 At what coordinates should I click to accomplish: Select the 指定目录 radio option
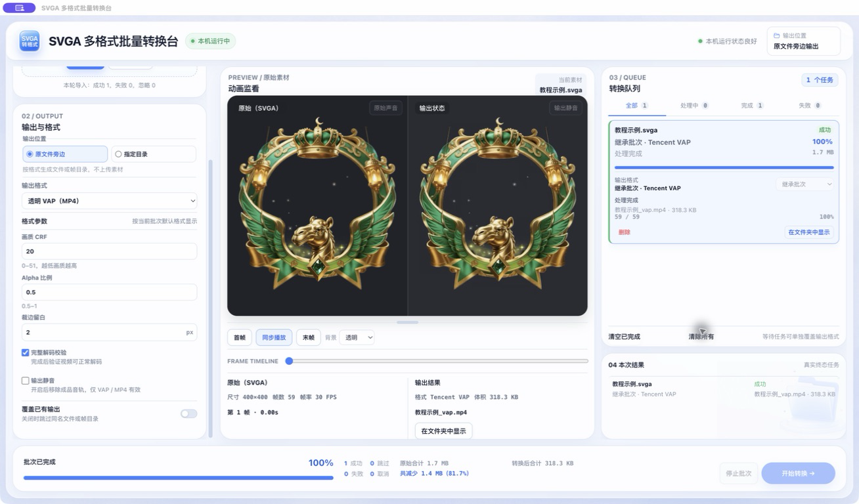[x=154, y=154]
